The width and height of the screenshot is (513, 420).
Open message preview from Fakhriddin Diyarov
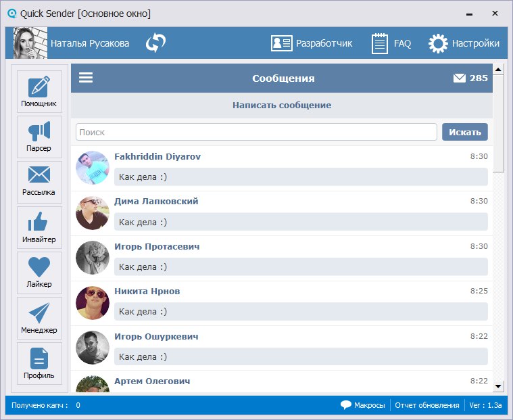point(301,177)
